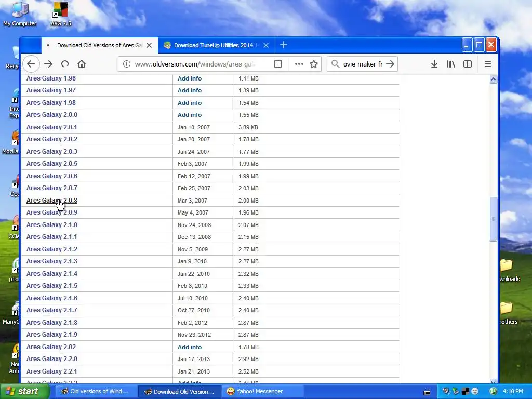Click the address bar URL field
Viewport: 532px width, 399px height.
(195, 64)
